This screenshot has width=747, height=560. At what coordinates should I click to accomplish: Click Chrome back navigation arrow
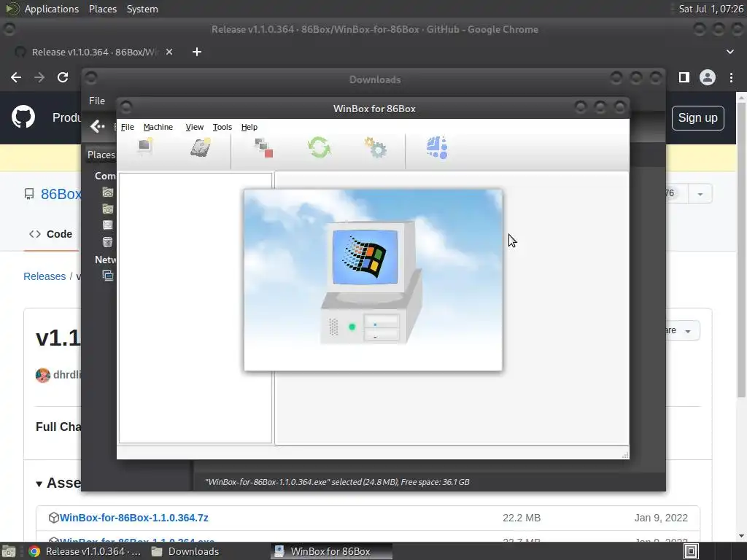pos(16,77)
